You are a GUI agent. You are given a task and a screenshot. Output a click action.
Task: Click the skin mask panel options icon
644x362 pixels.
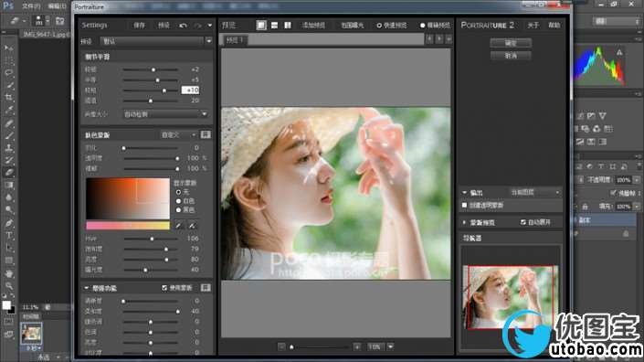[x=206, y=134]
